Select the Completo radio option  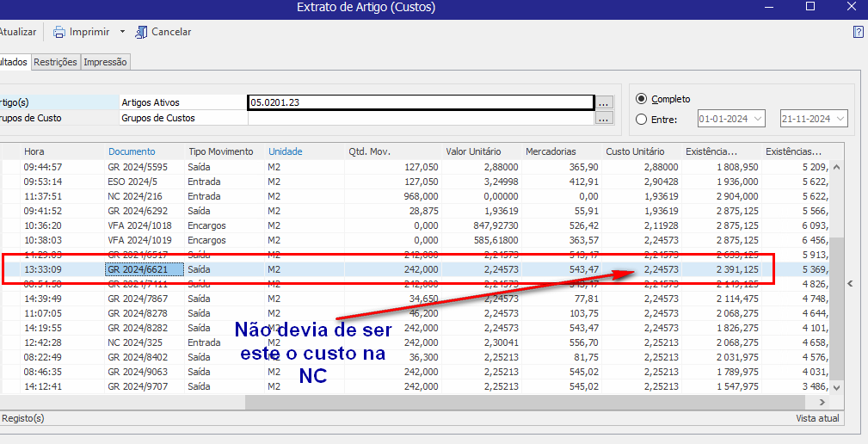click(x=641, y=99)
